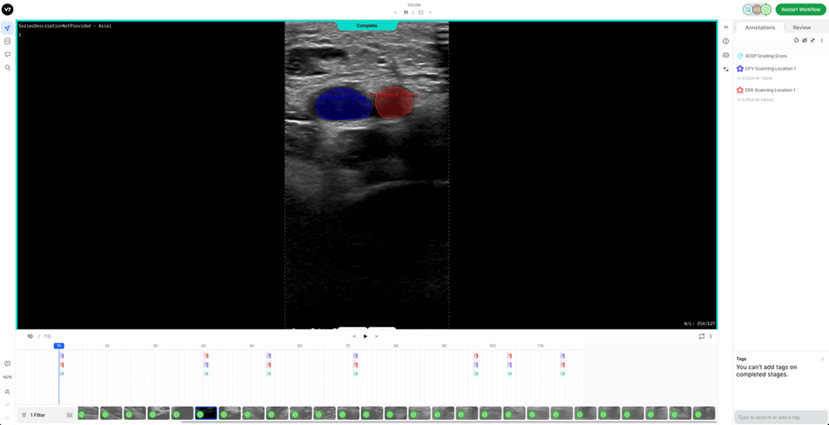829x425 pixels.
Task: Toggle hide all annotations eye icon
Action: (804, 41)
